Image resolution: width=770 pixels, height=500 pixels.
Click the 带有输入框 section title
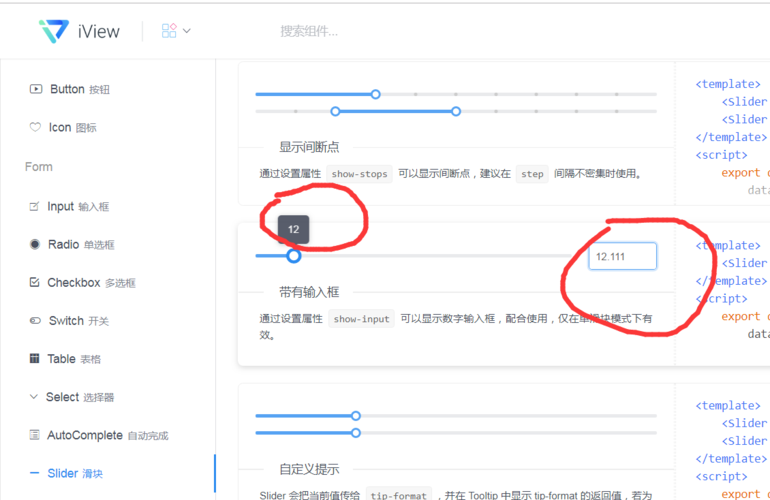tap(309, 292)
